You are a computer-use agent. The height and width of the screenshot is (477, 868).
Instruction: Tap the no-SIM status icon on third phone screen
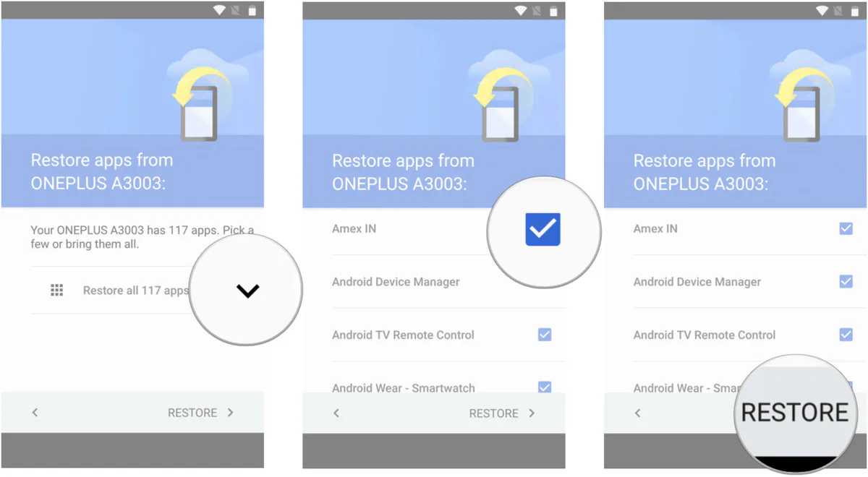839,10
